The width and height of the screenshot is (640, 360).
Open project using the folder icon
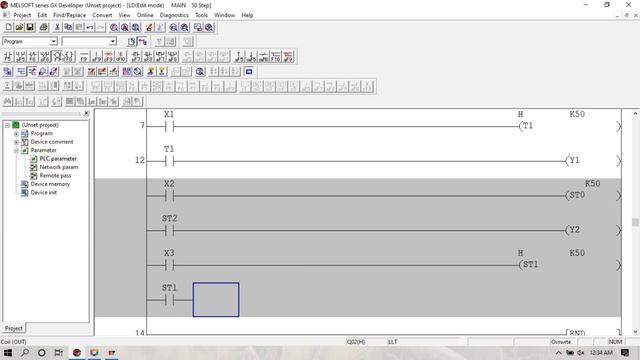click(19, 27)
